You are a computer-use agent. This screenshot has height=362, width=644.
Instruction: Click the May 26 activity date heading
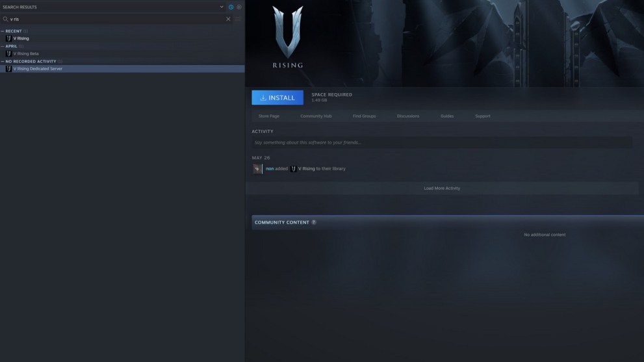coord(261,158)
